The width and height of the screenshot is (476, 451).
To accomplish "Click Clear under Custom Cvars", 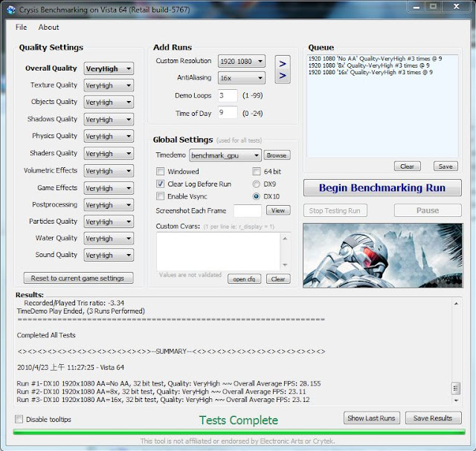I will (x=278, y=279).
